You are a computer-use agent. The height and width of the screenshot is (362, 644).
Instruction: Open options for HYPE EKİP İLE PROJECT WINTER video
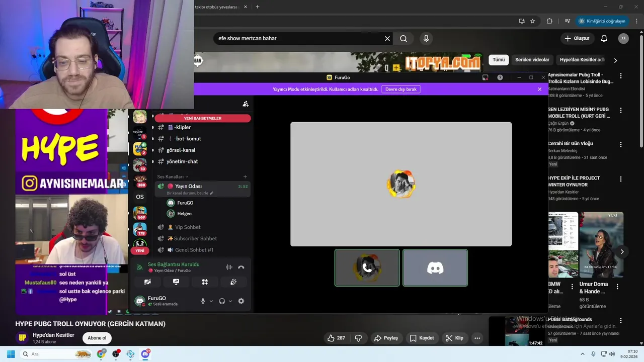point(621,179)
